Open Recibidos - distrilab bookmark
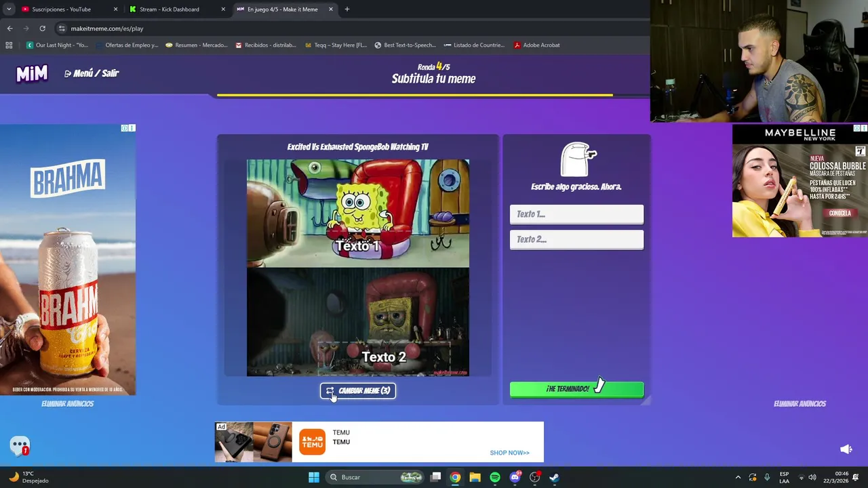Screen dimensions: 868x488 click(x=265, y=45)
